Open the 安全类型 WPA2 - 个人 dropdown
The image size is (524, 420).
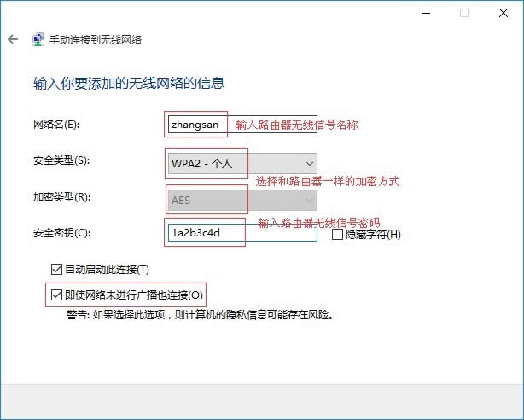(x=242, y=162)
